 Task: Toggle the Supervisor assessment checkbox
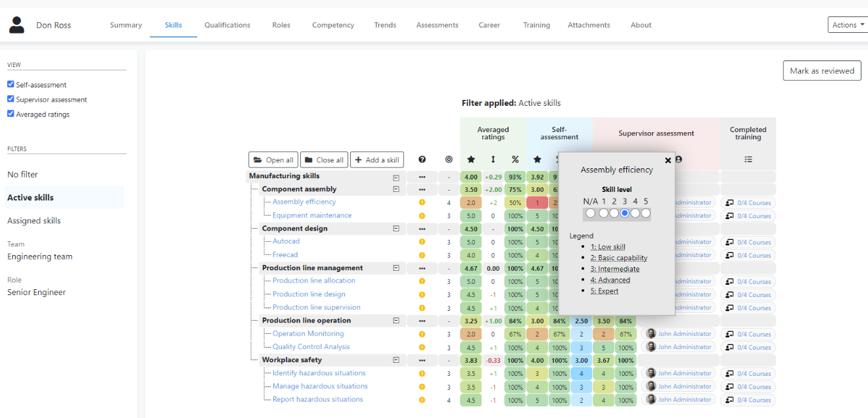(x=11, y=99)
